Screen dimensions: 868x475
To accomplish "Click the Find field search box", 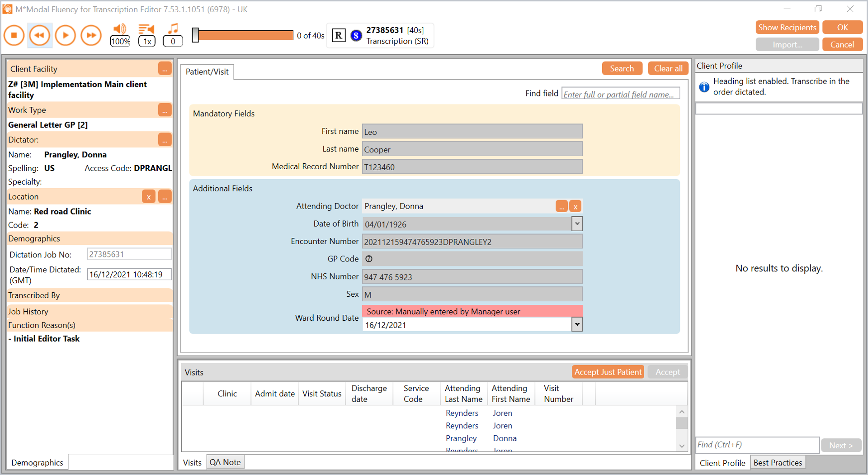I will coord(620,94).
